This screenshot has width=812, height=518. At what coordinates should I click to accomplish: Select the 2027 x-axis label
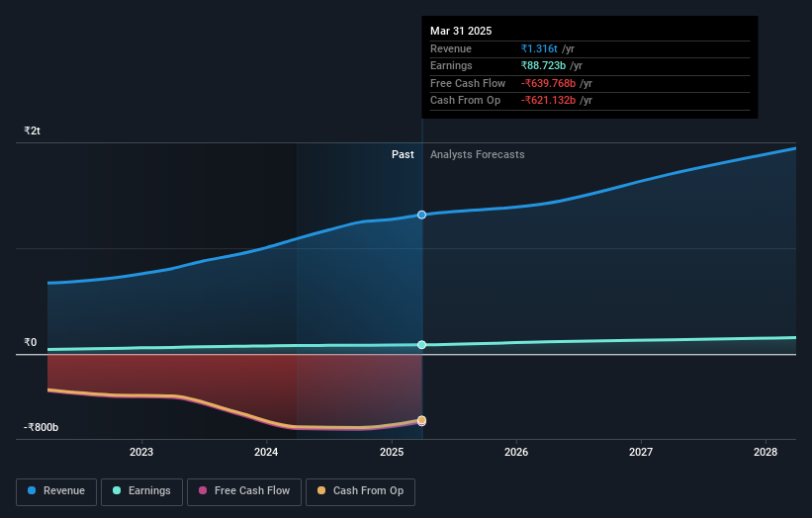(641, 452)
